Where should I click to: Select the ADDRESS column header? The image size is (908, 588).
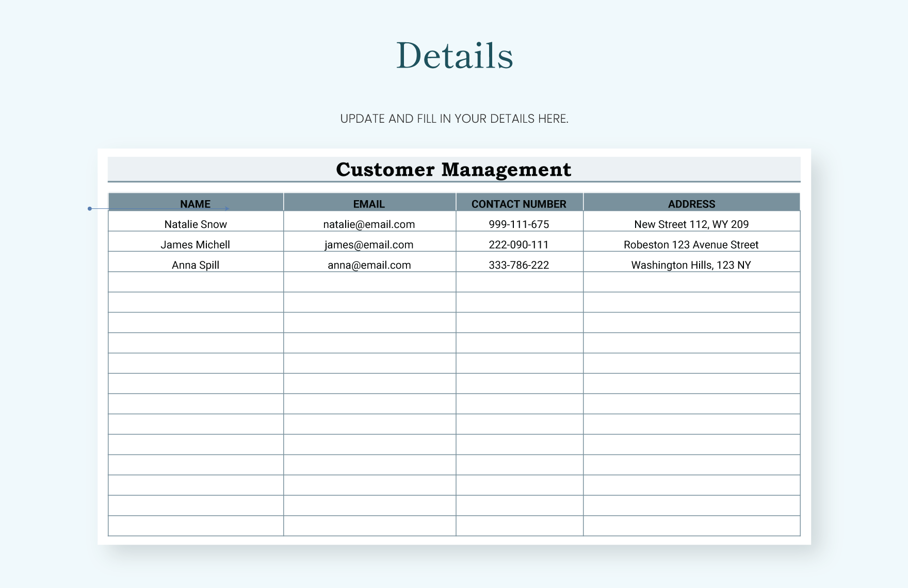pos(691,204)
